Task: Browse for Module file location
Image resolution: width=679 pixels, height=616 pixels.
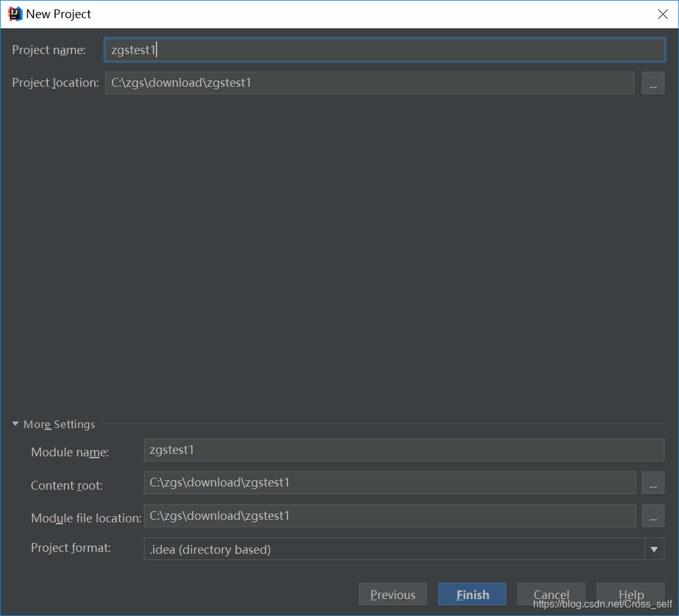Action: [x=653, y=515]
